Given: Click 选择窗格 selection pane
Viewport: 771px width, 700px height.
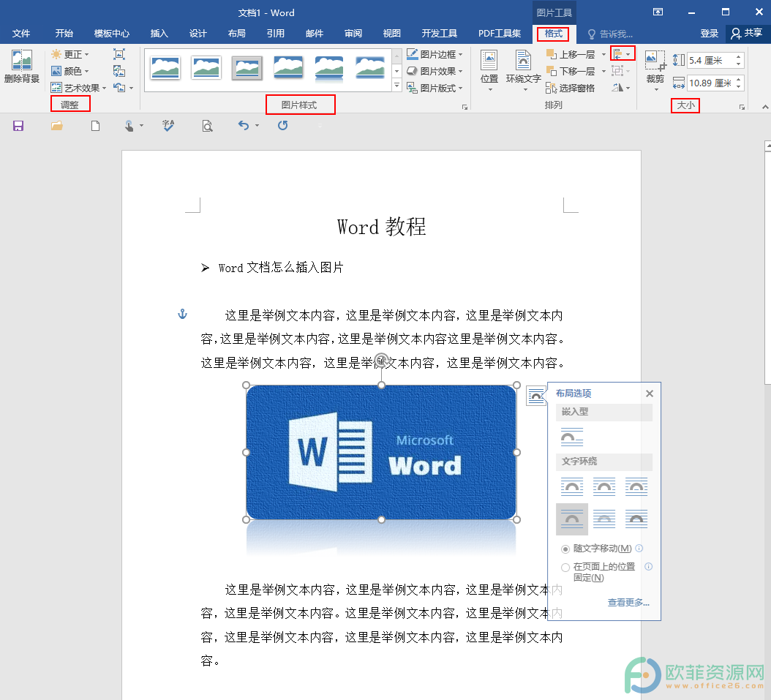Looking at the screenshot, I should pyautogui.click(x=571, y=88).
